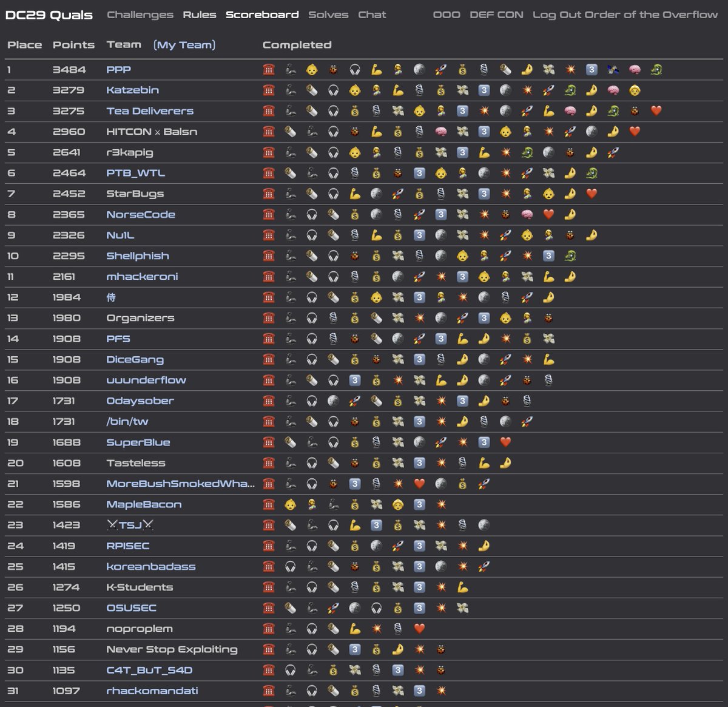The image size is (728, 707).
Task: Select PPP's points value 3484
Action: (69, 70)
